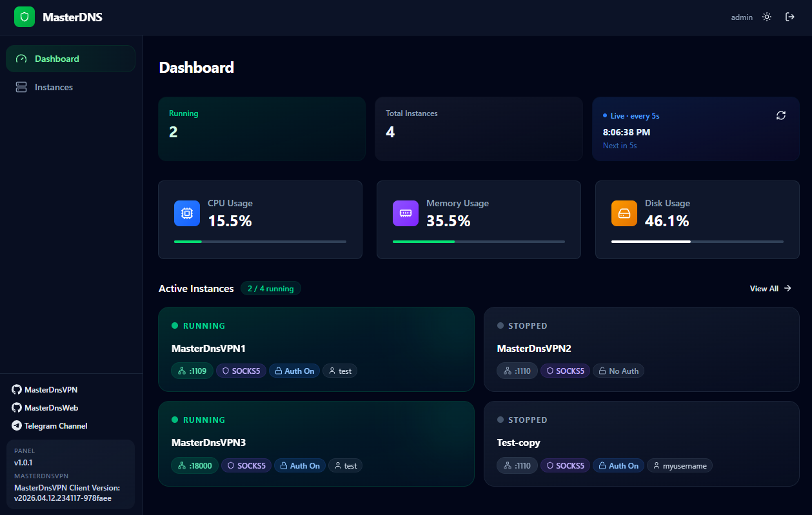Click the SOCKS5 badge on MasterDnsVPN2
The width and height of the screenshot is (812, 515).
point(565,371)
